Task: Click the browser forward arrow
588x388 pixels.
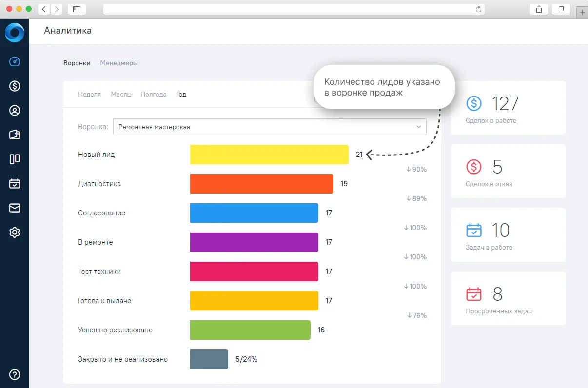Action: 57,9
